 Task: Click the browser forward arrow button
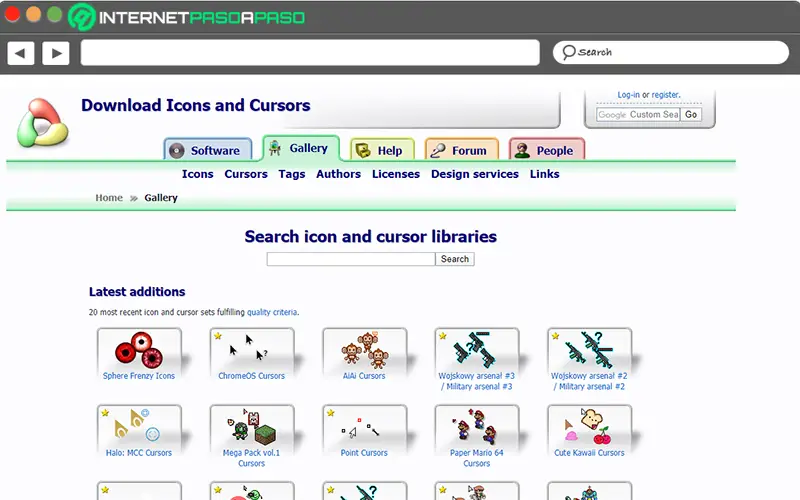56,53
